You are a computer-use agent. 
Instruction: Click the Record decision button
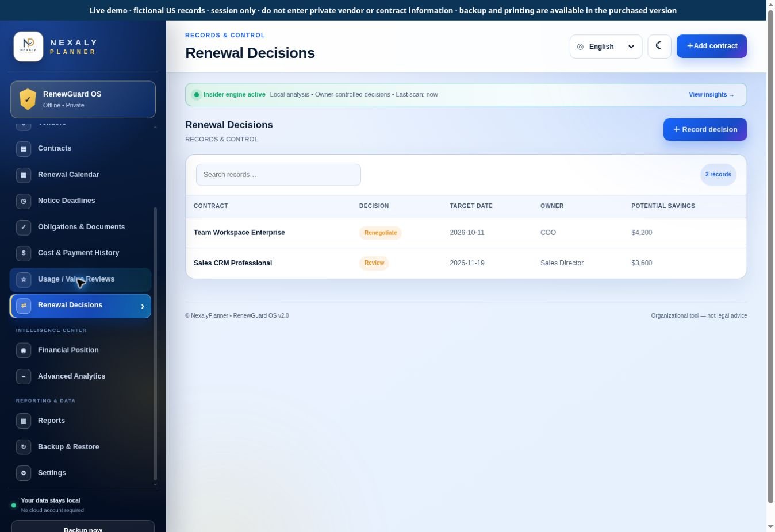[705, 129]
